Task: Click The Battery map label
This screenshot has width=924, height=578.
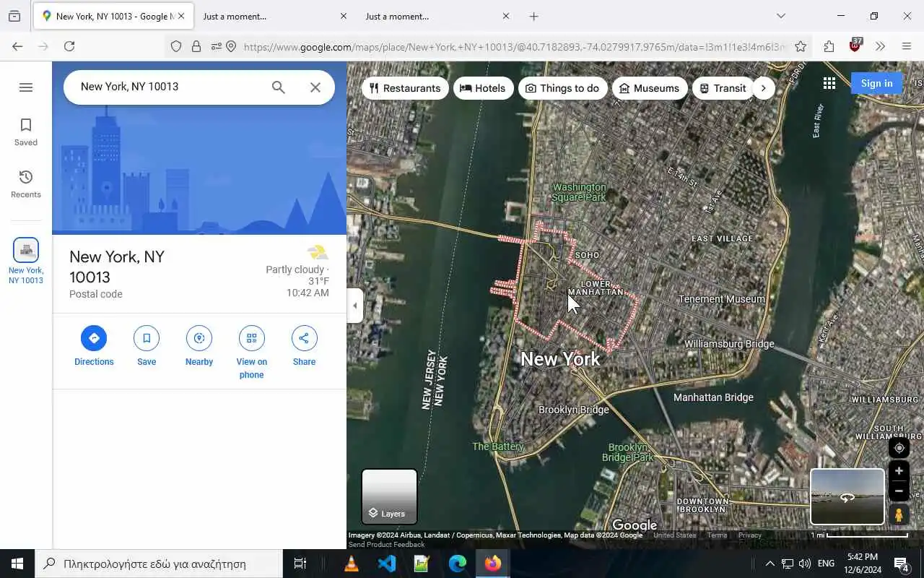Action: (x=498, y=447)
